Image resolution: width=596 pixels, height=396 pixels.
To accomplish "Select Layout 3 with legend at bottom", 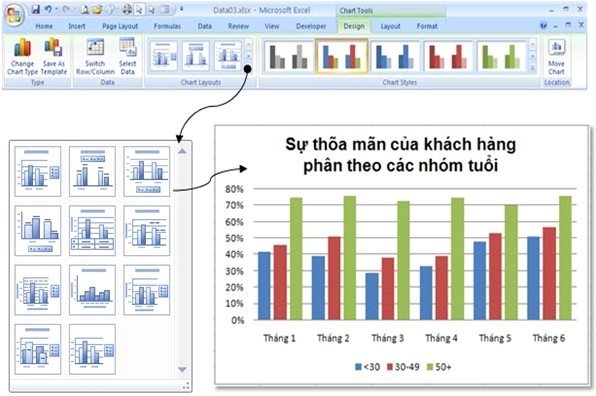I will point(147,171).
